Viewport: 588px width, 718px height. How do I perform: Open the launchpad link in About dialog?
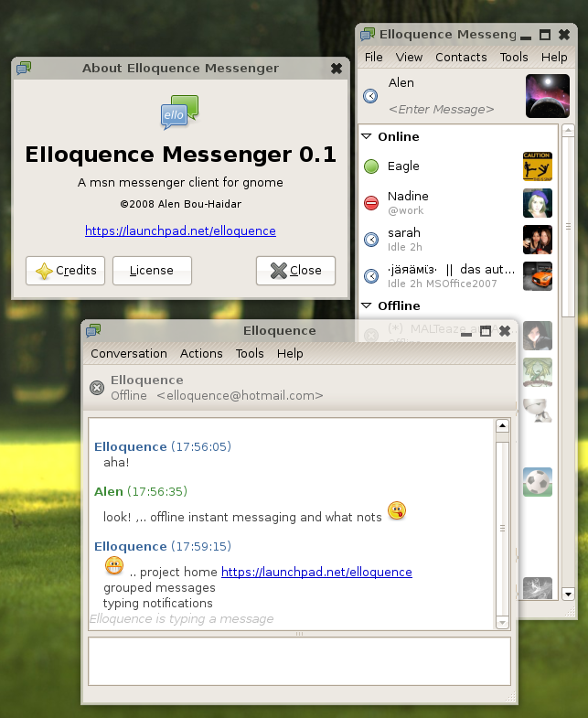pyautogui.click(x=180, y=230)
